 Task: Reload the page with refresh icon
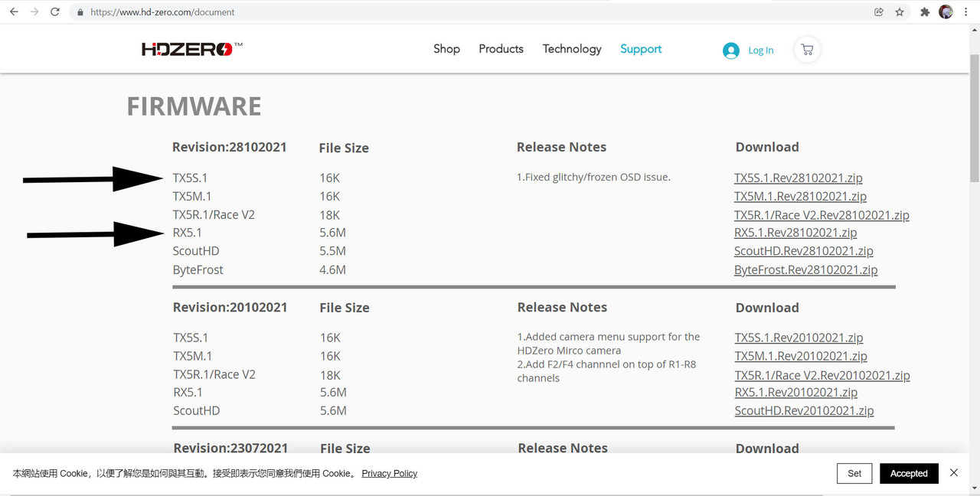coord(55,12)
